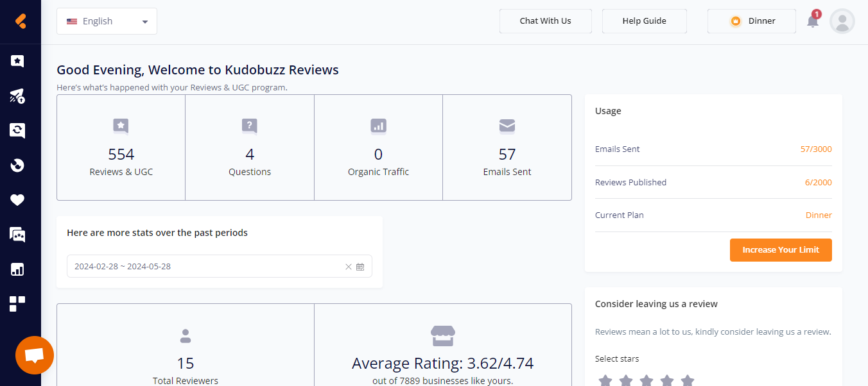Open the calendar picker icon
The width and height of the screenshot is (868, 386).
360,267
